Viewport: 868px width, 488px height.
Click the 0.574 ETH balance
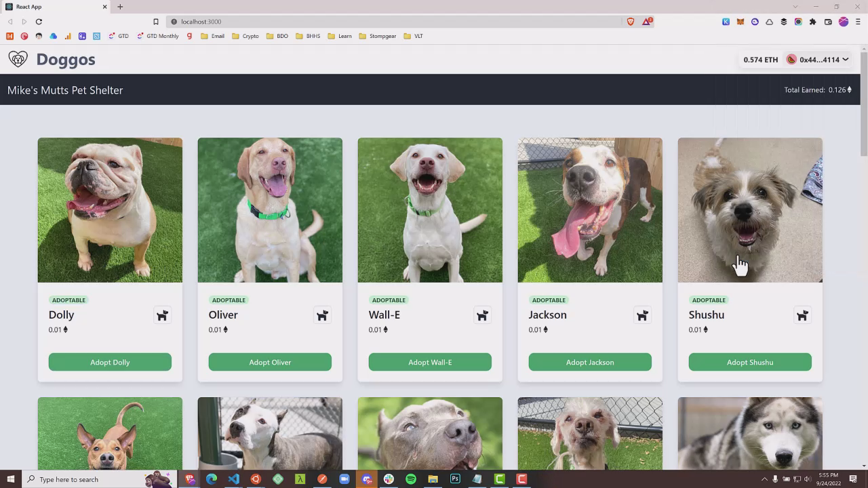click(760, 60)
